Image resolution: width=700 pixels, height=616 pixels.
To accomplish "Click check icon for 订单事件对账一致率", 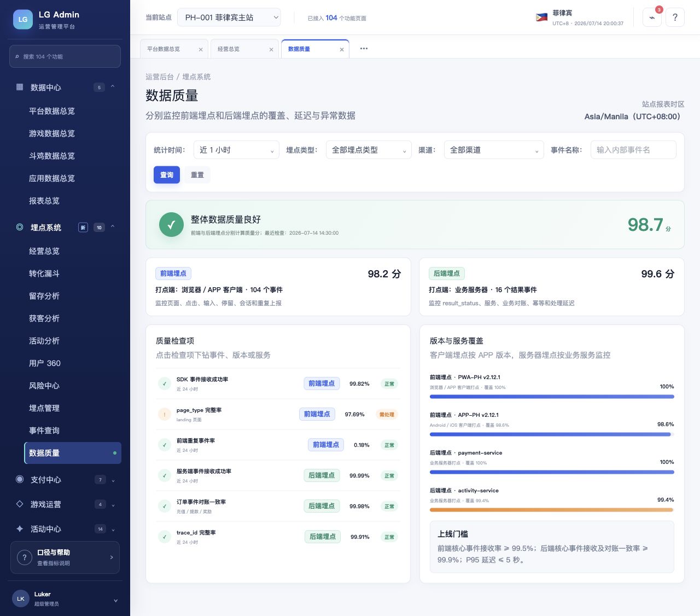I will (164, 506).
